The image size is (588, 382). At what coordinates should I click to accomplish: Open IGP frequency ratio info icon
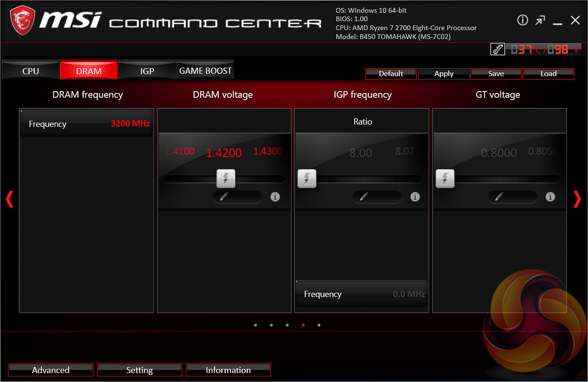tap(415, 197)
